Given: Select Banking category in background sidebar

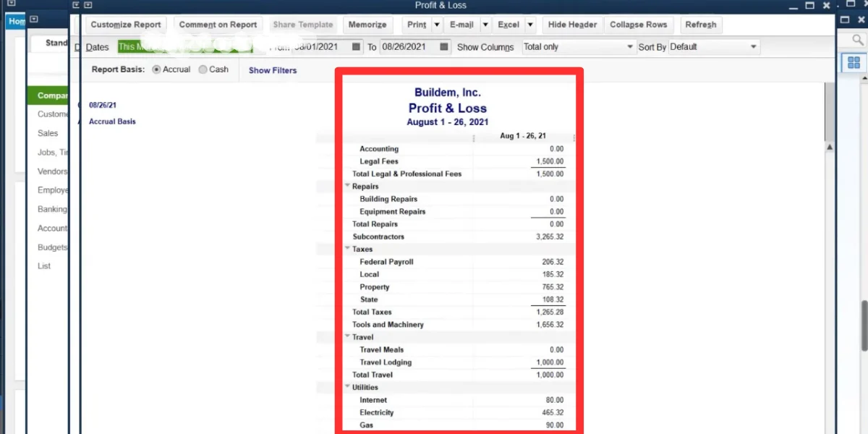Looking at the screenshot, I should click(x=52, y=209).
